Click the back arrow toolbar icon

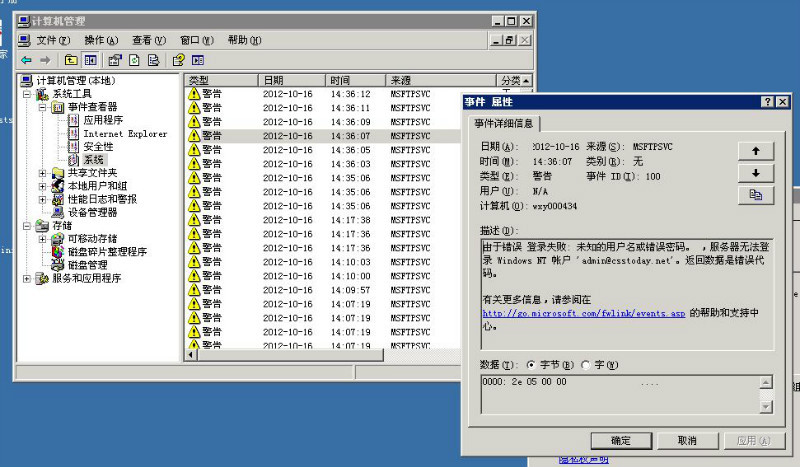(x=27, y=60)
